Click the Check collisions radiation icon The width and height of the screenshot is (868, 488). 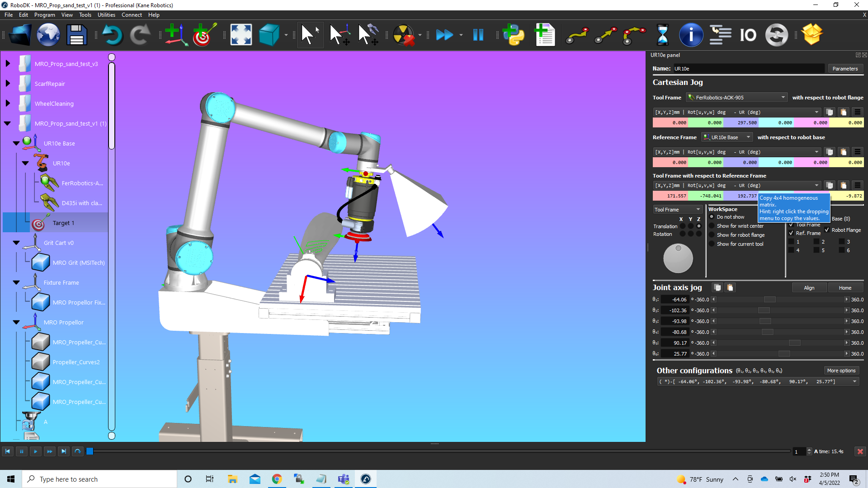[x=403, y=35]
